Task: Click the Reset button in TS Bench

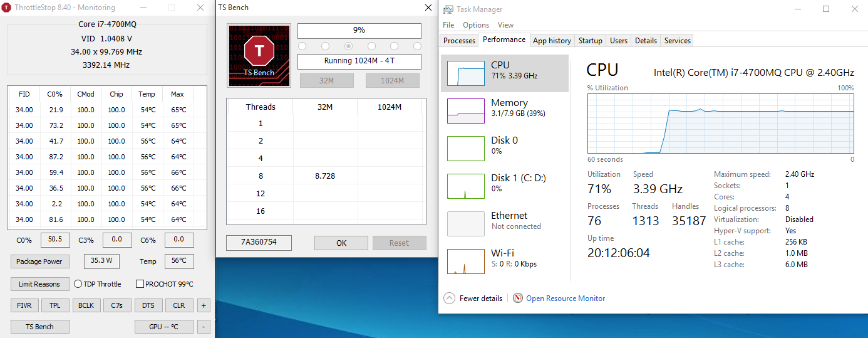Action: 400,243
